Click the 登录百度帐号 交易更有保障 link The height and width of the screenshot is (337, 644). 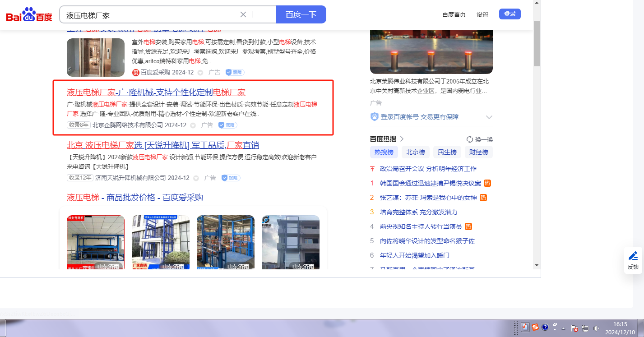tap(420, 117)
